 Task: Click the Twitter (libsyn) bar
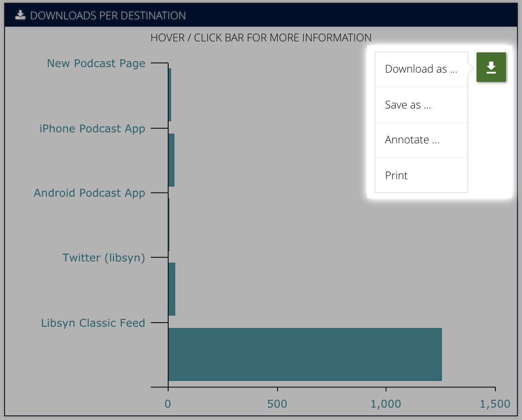pos(172,289)
